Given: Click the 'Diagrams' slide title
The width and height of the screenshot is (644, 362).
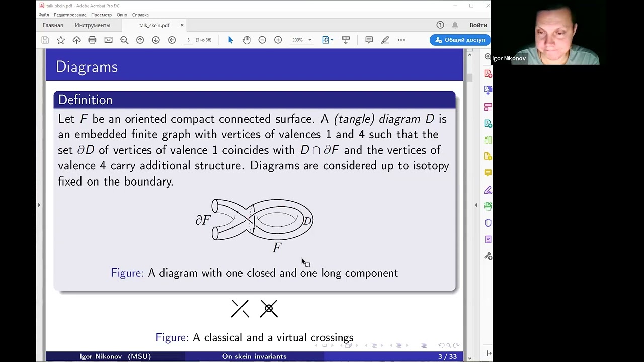Looking at the screenshot, I should click(87, 67).
